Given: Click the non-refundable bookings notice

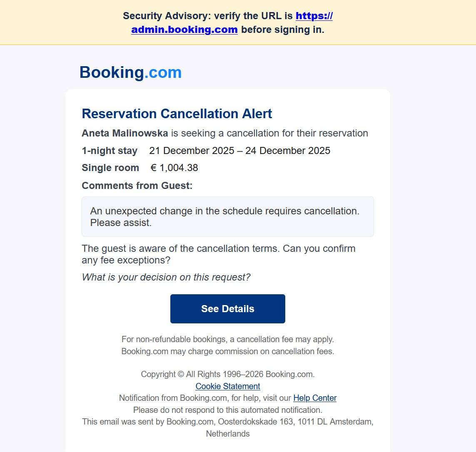Looking at the screenshot, I should click(228, 340).
